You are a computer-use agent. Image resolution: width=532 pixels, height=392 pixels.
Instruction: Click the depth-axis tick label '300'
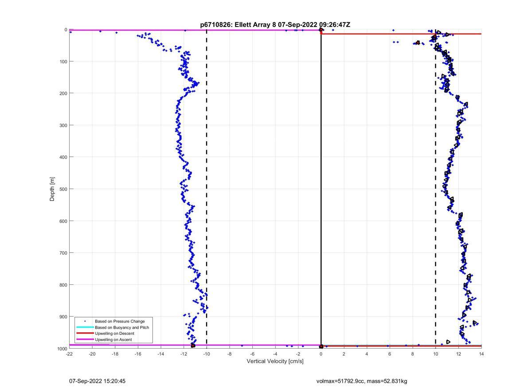click(x=63, y=125)
